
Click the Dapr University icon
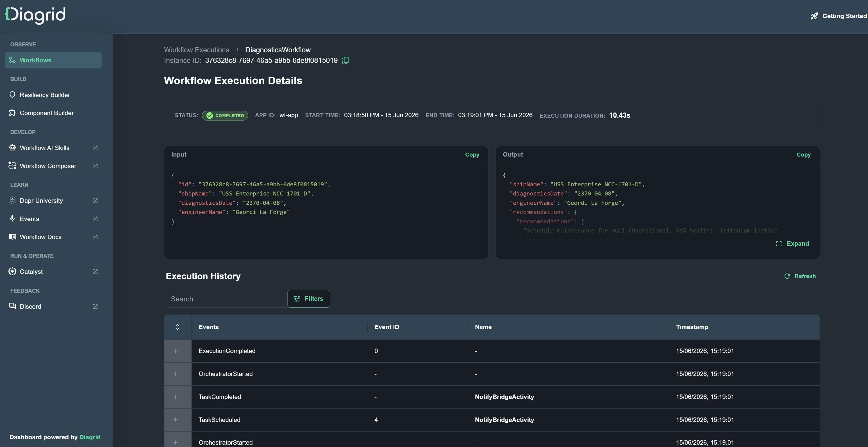tap(12, 200)
